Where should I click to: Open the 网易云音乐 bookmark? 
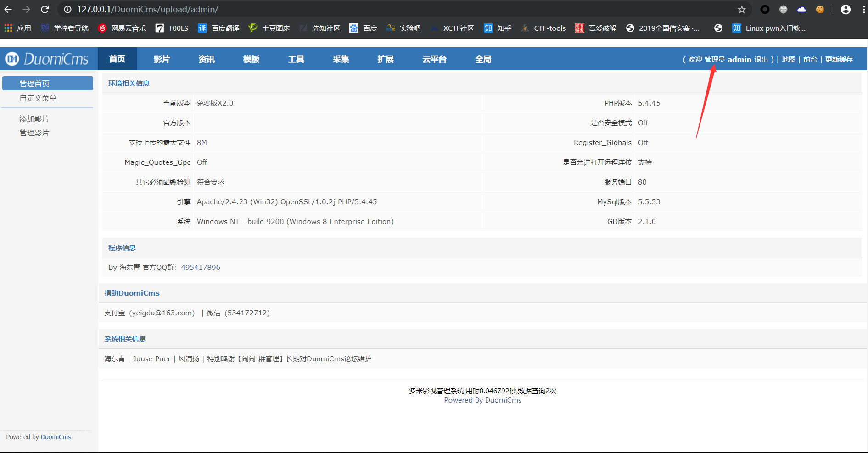pyautogui.click(x=122, y=28)
